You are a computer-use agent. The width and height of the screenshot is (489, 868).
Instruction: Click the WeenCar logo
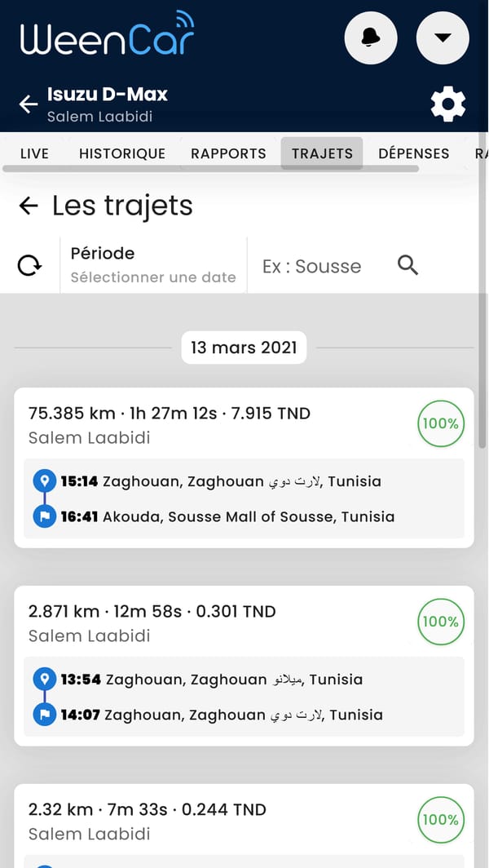(108, 35)
